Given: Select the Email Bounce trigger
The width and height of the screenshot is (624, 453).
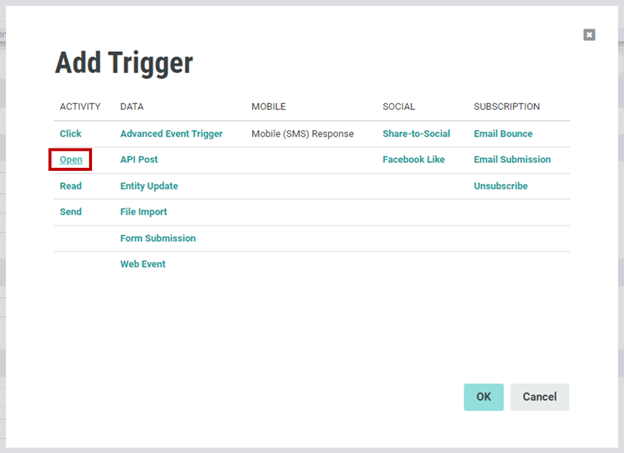Looking at the screenshot, I should click(x=503, y=134).
